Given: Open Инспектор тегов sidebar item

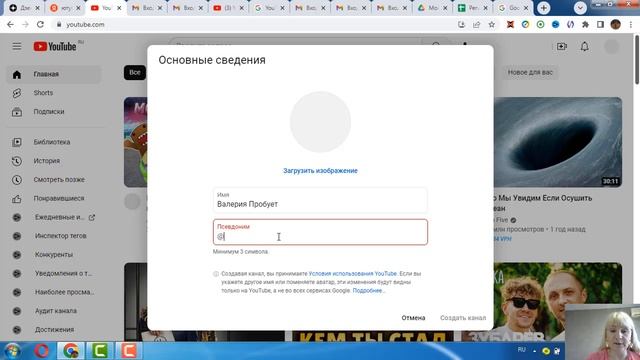Looking at the screenshot, I should 53,236.
